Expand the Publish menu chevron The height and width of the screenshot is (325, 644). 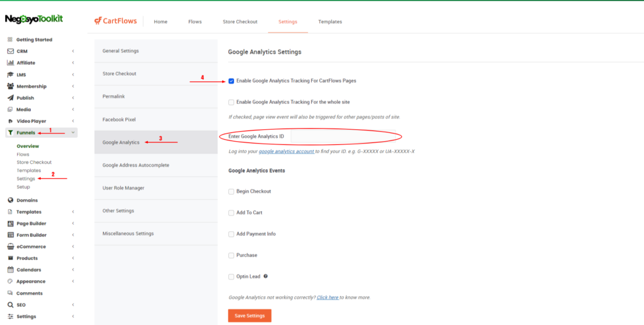click(73, 98)
